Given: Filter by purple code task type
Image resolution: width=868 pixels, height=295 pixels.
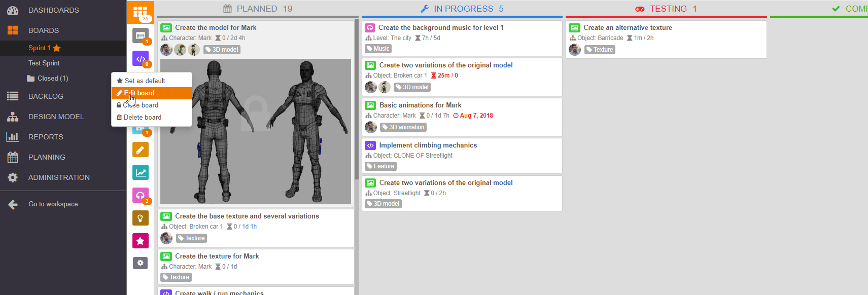Looking at the screenshot, I should tap(140, 58).
